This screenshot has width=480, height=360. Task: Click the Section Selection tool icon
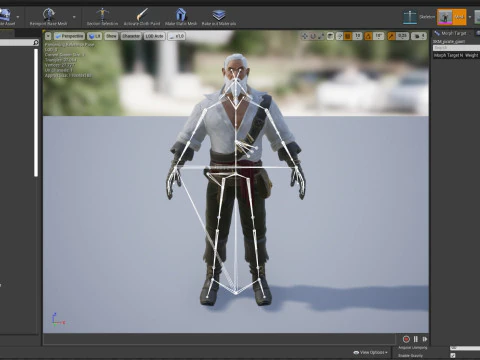point(102,15)
